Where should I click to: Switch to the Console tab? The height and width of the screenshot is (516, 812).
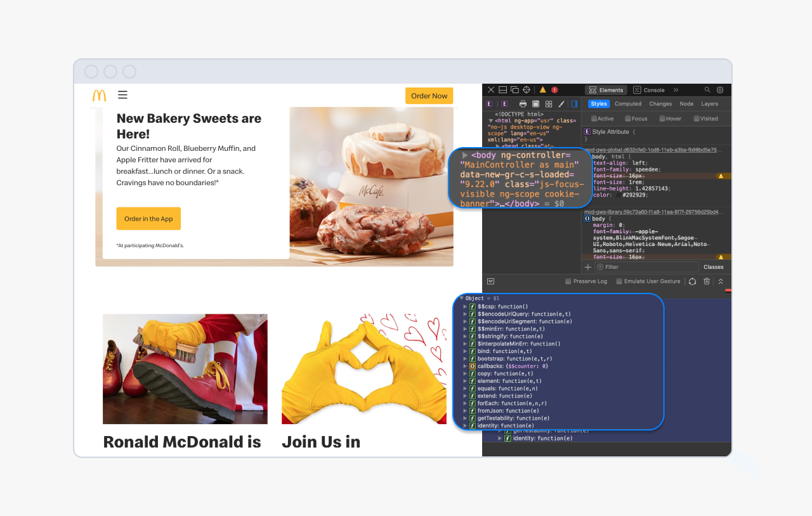pos(649,90)
